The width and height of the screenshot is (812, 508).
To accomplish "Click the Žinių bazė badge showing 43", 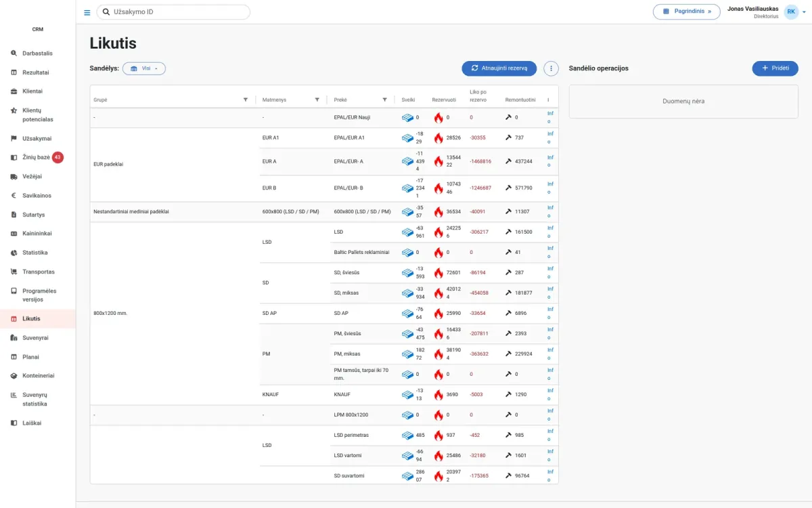I will 58,157.
